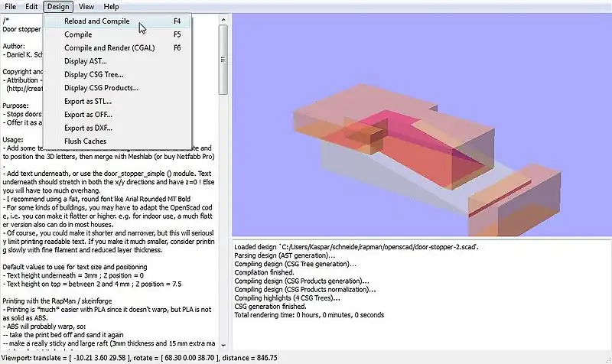Pick Export as DXF... entry
Screen dimensions: 612x364
tap(88, 128)
